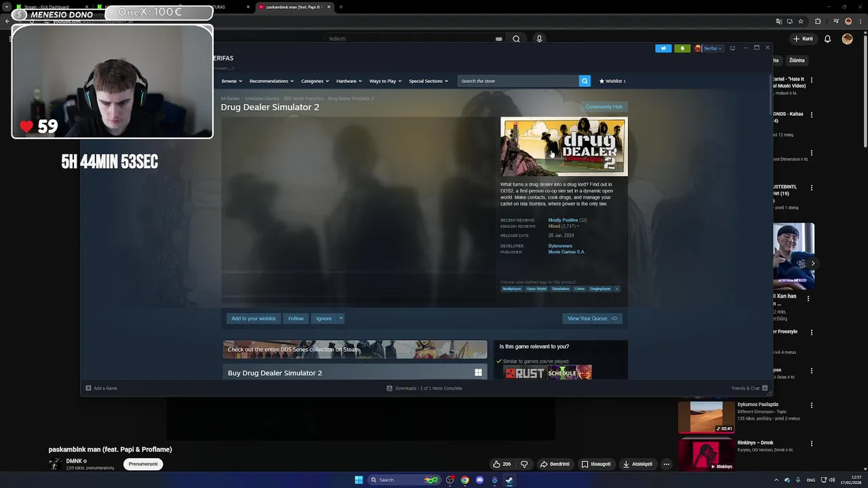Click Bendrinti share button
868x488 pixels.
[x=555, y=464]
